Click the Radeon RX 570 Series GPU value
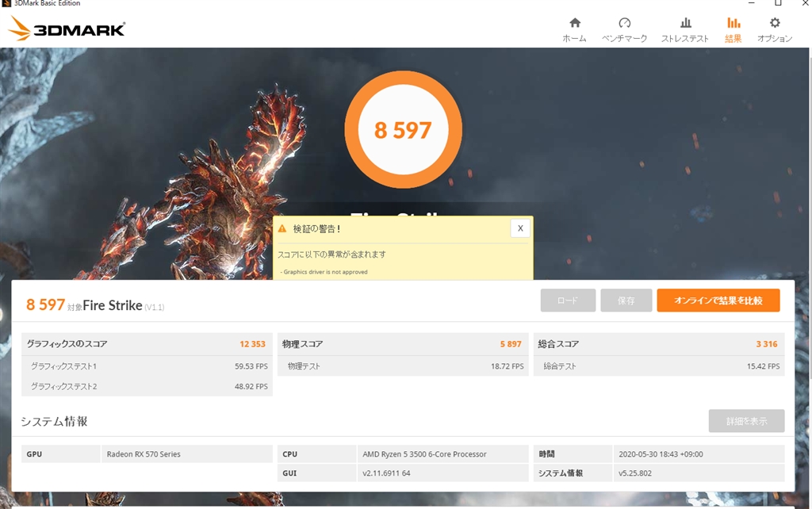The height and width of the screenshot is (509, 812). click(144, 454)
